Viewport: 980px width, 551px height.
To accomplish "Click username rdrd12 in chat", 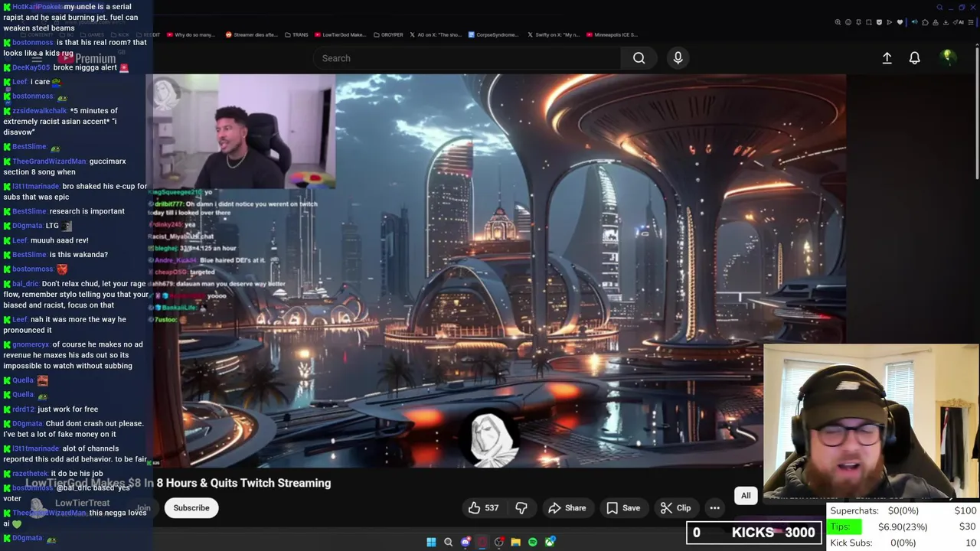I will click(24, 409).
